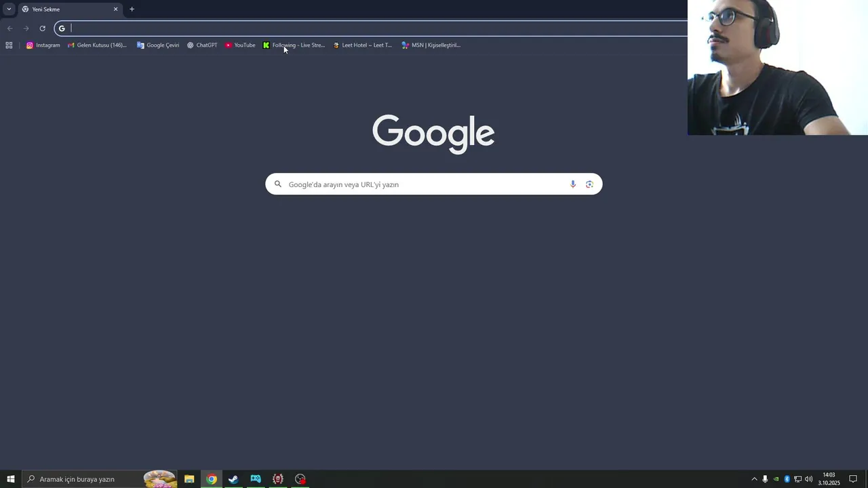Open the round recording app in taskbar
This screenshot has width=868, height=488.
[300, 479]
